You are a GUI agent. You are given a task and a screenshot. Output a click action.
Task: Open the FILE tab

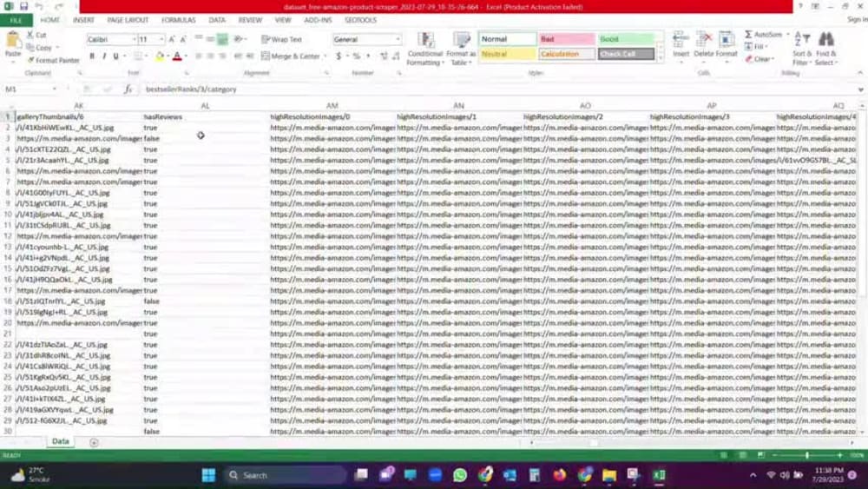(16, 20)
